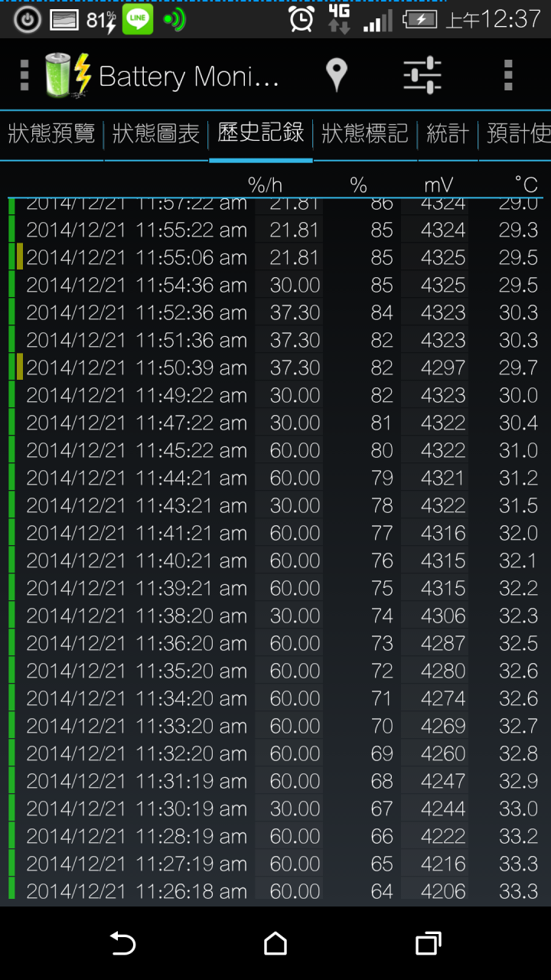Switch to the 狀態預覽 tab
Image resolution: width=551 pixels, height=980 pixels.
pos(51,135)
